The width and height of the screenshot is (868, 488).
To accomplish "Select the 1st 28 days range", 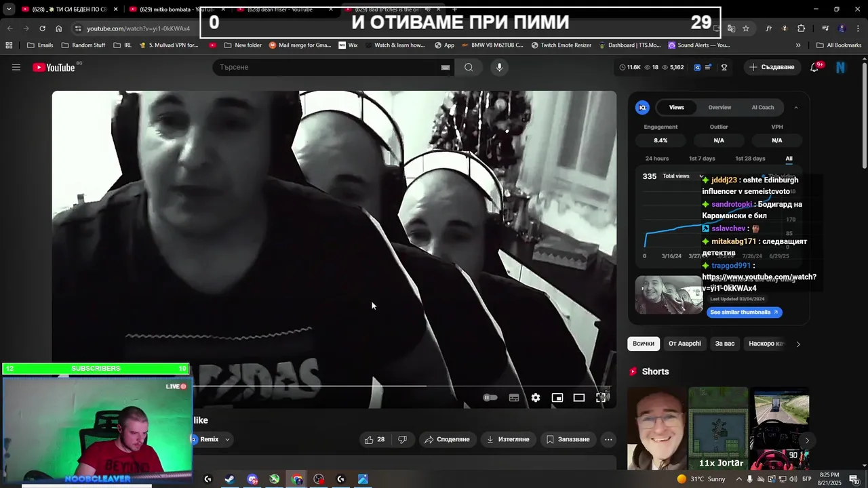I will pos(750,159).
